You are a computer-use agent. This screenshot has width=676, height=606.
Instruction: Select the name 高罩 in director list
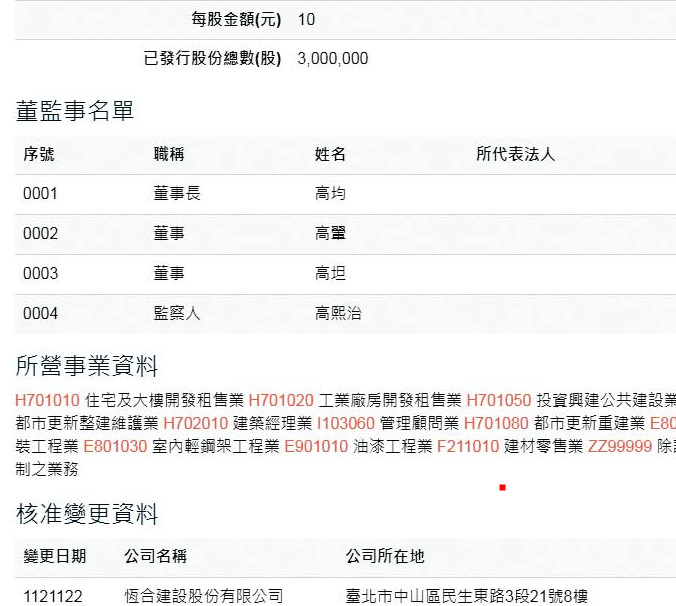tap(330, 234)
